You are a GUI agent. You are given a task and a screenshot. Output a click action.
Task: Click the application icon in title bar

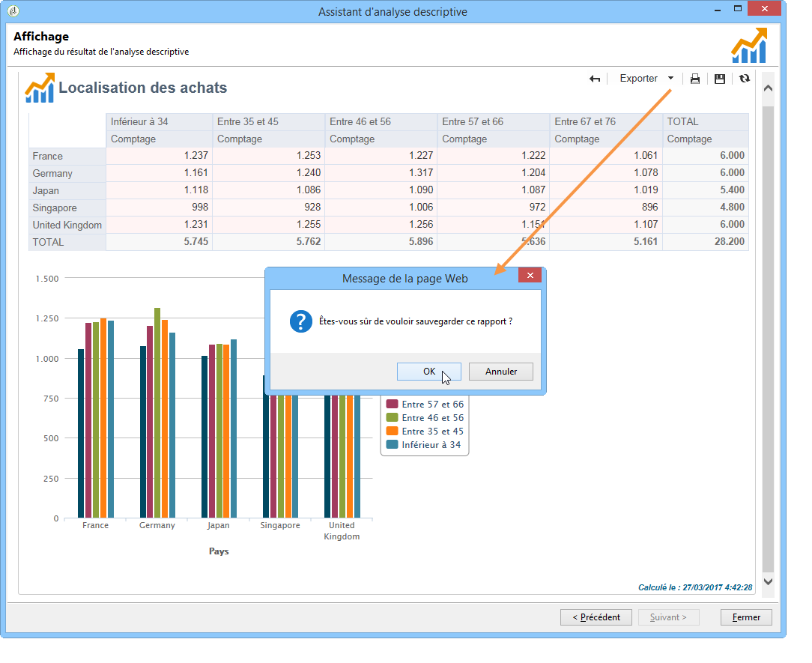[x=13, y=10]
